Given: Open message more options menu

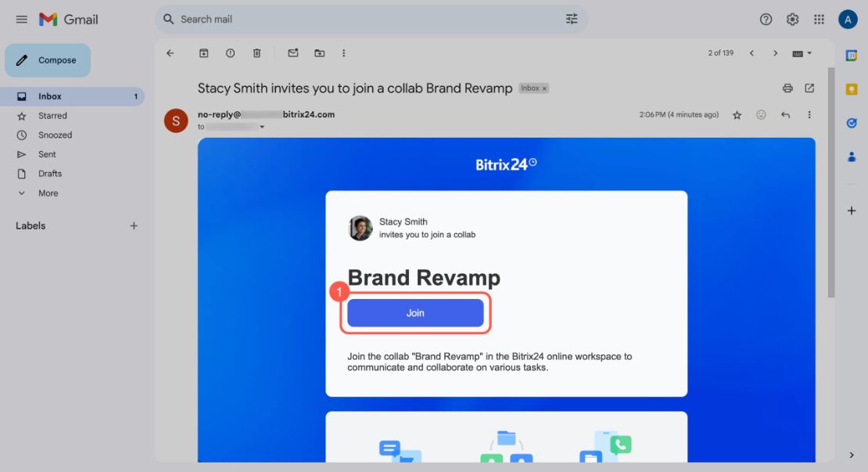Looking at the screenshot, I should pos(809,115).
